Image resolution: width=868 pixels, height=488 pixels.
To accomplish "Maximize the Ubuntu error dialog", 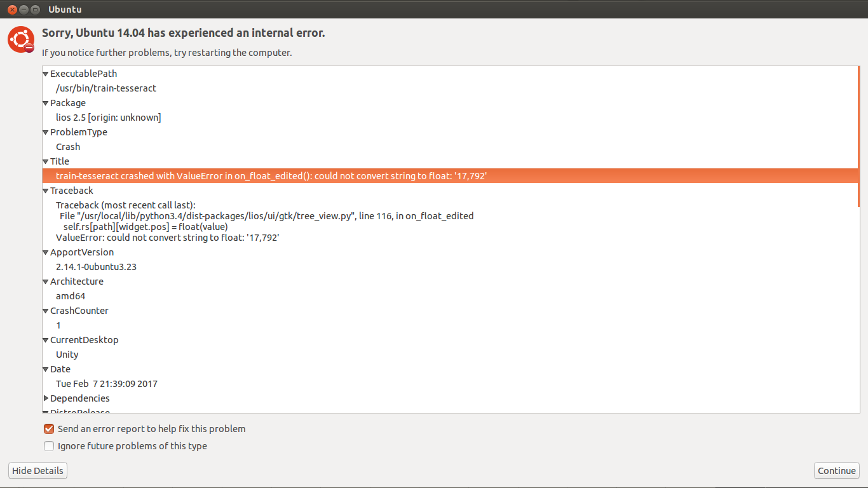I will click(35, 10).
